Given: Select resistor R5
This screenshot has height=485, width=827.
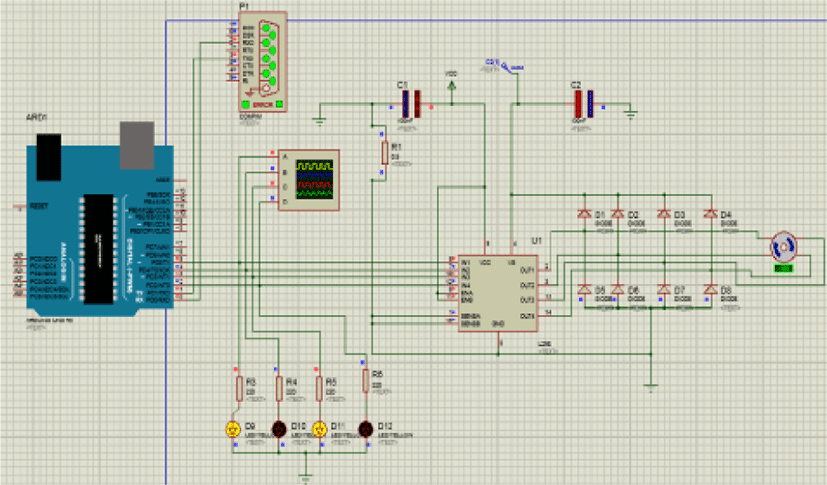Looking at the screenshot, I should point(319,389).
